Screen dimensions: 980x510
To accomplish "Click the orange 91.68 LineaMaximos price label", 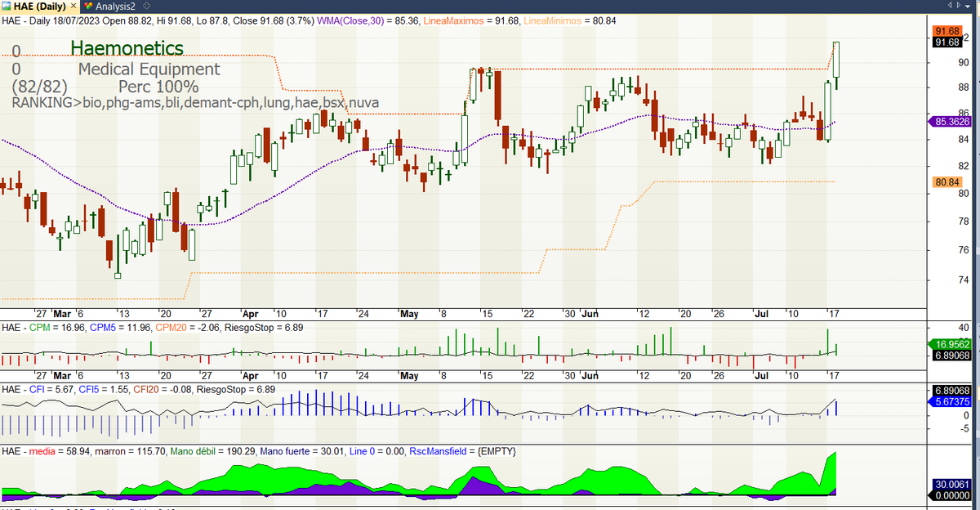I will [x=947, y=31].
